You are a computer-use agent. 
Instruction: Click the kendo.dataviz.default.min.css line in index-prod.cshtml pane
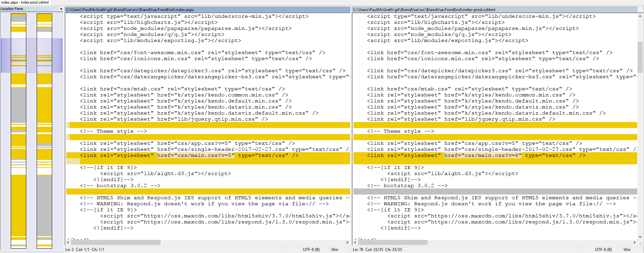click(486, 113)
